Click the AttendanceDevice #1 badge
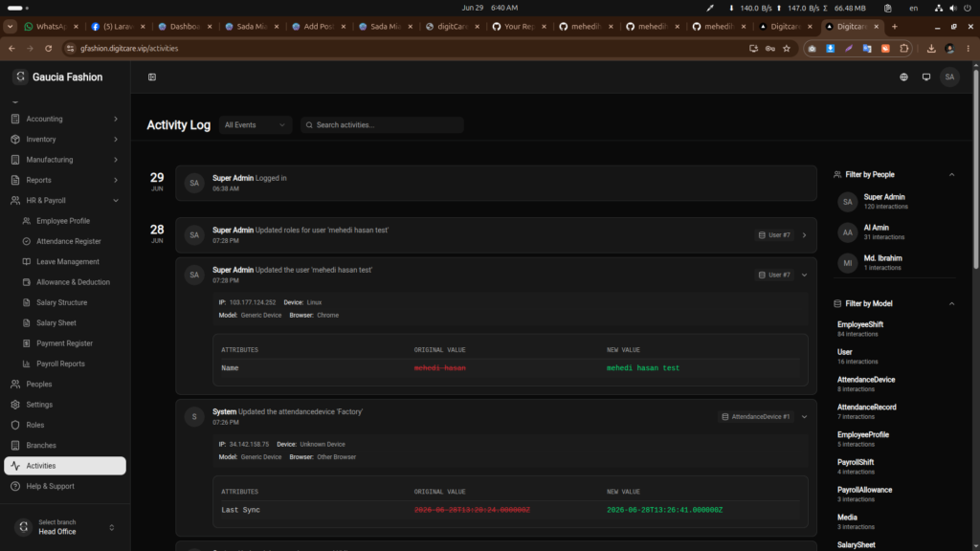Viewport: 980px width, 551px height. point(756,417)
